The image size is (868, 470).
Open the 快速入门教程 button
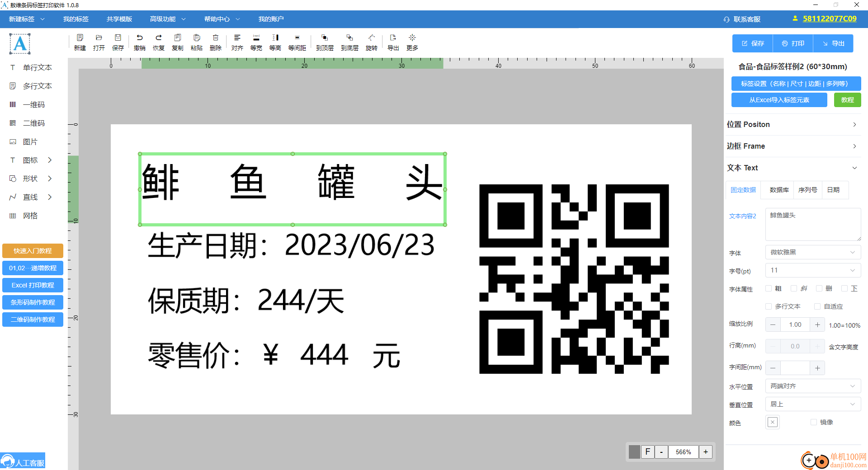coord(33,251)
